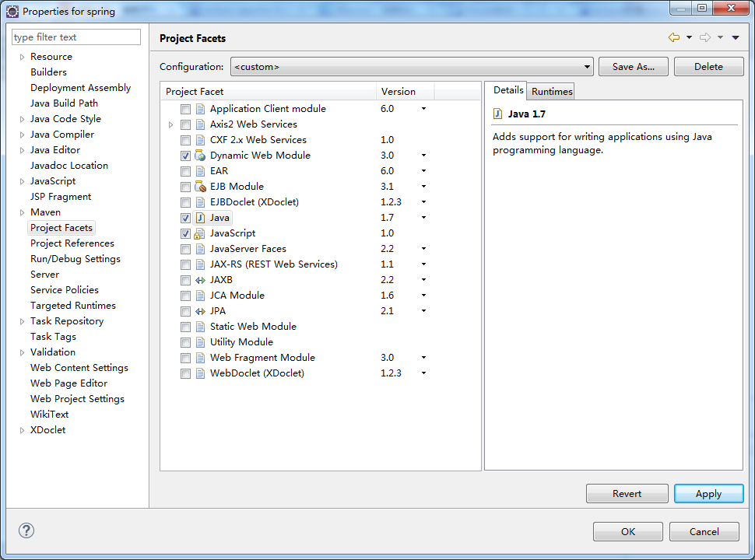
Task: Check the JPA facet checkbox
Action: tap(185, 311)
